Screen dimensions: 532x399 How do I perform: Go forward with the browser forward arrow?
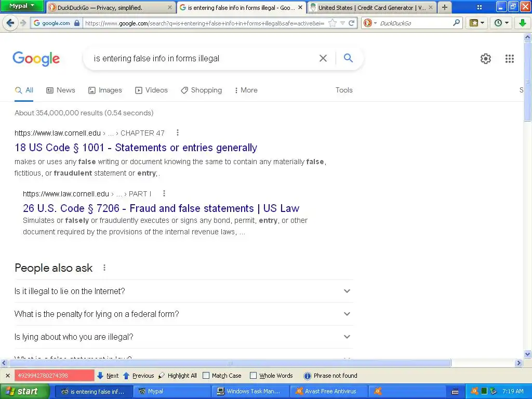click(23, 23)
